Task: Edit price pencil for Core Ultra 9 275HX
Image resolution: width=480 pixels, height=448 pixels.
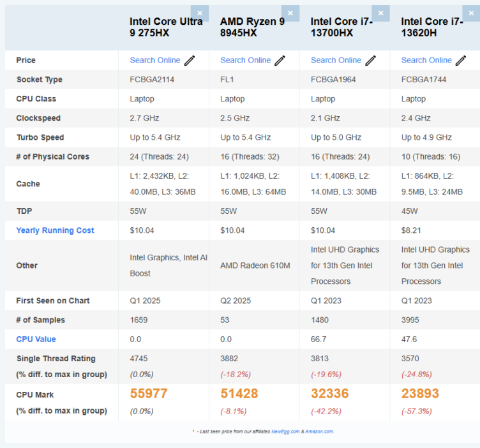Action: [190, 61]
